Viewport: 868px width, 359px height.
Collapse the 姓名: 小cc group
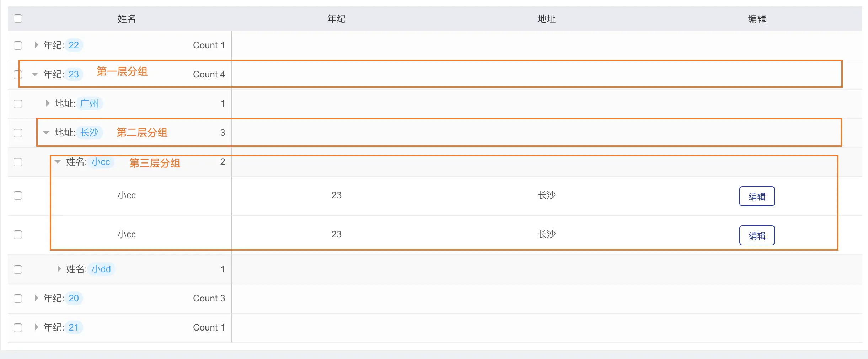pyautogui.click(x=58, y=162)
